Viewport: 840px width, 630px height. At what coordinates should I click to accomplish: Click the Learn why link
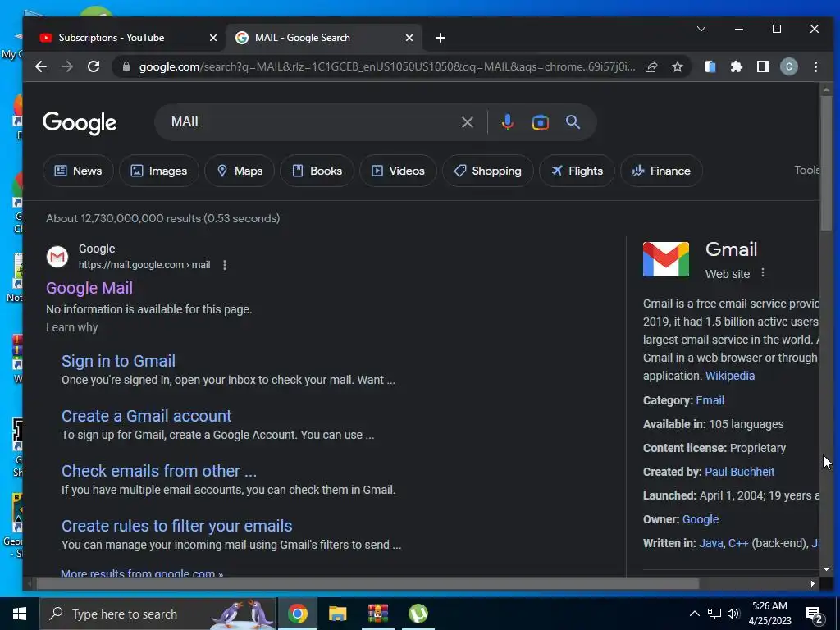72,327
